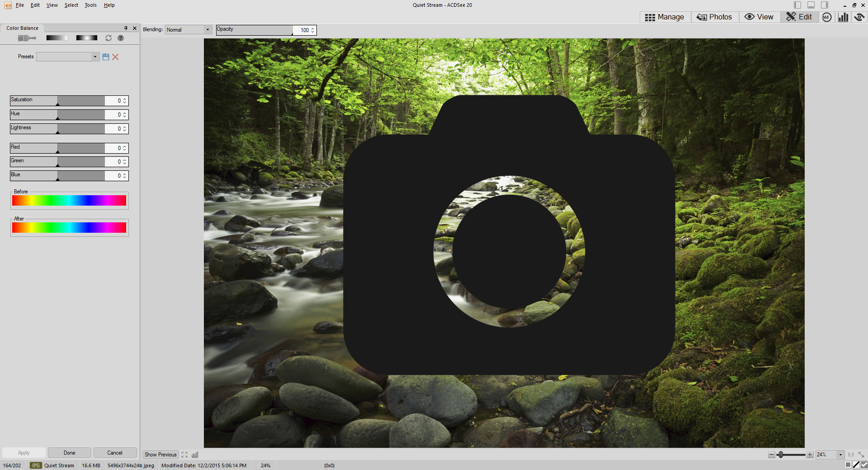
Task: Select the Edit Brush tool icon
Action: [x=27, y=38]
